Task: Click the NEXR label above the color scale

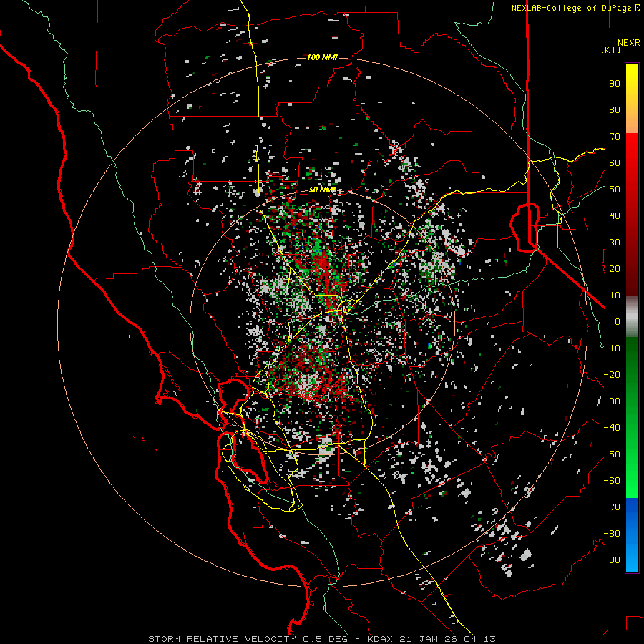Action: coord(628,43)
